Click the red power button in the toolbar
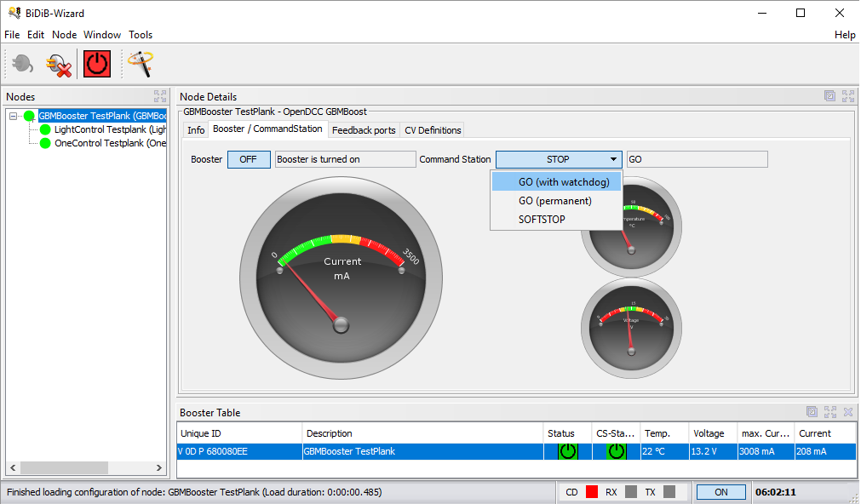The height and width of the screenshot is (504, 861). (97, 64)
